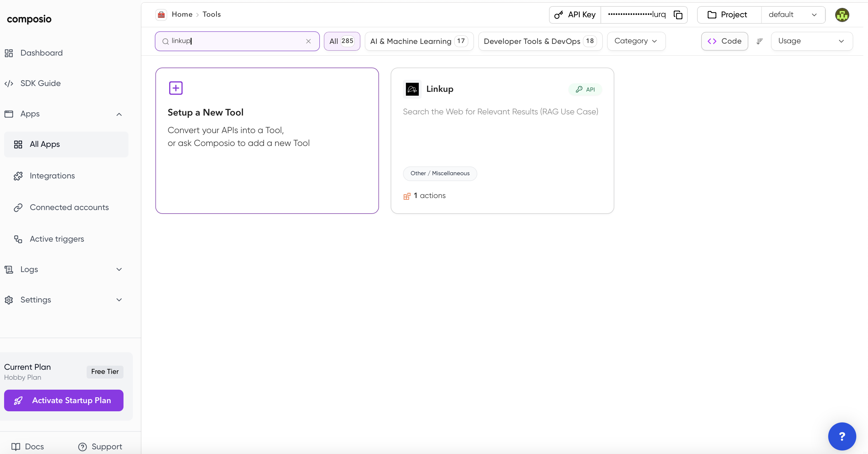Collapse the Apps section chevron
The height and width of the screenshot is (454, 868).
[119, 114]
